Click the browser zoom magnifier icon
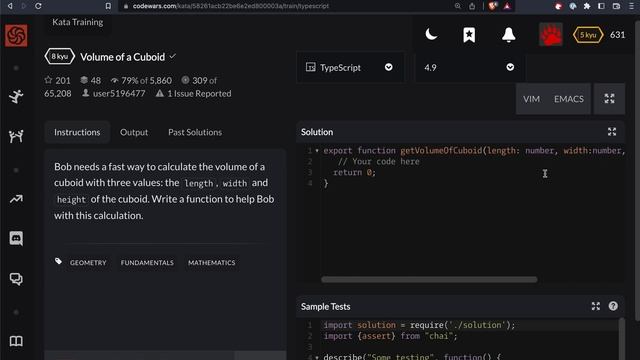 (458, 6)
